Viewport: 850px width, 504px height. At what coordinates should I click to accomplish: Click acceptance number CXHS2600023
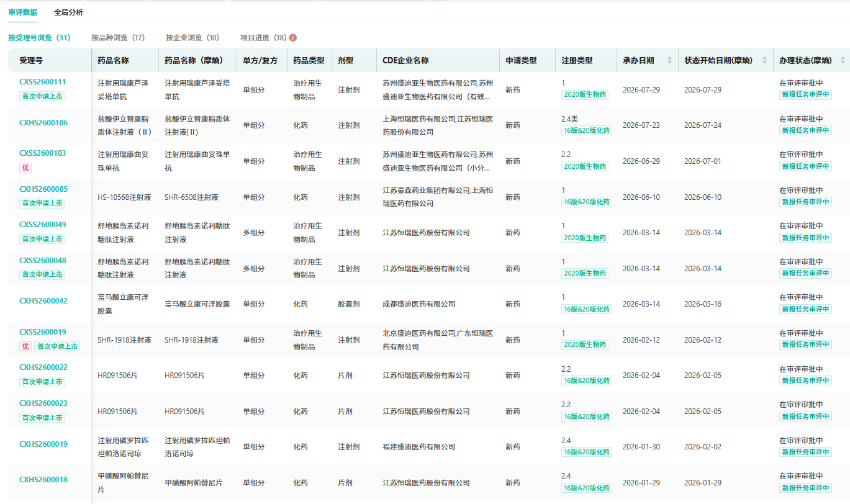(x=43, y=403)
